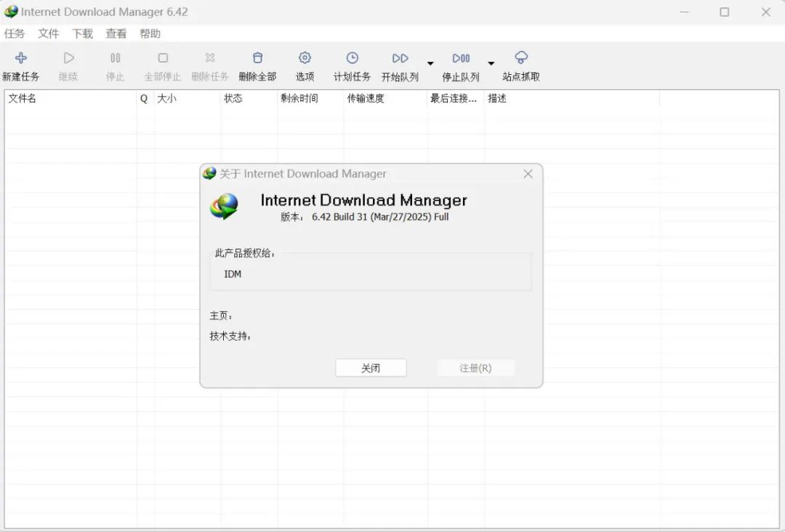The image size is (785, 532).
Task: Open the 查看 menu
Action: point(116,33)
